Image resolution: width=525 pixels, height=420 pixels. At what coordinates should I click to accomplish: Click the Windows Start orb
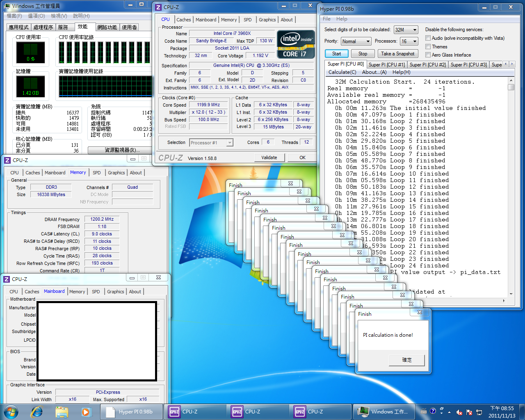coord(11,411)
